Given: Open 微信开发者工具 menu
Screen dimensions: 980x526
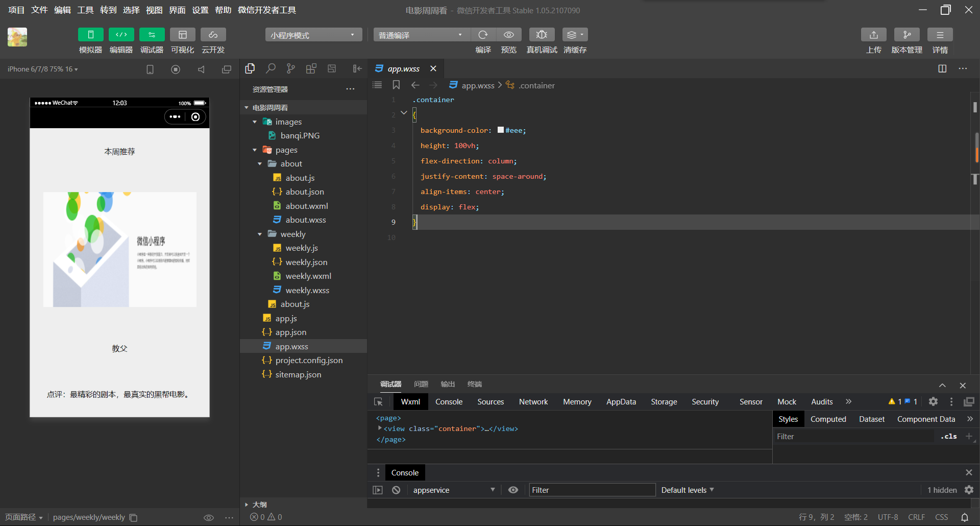Looking at the screenshot, I should coord(267,10).
